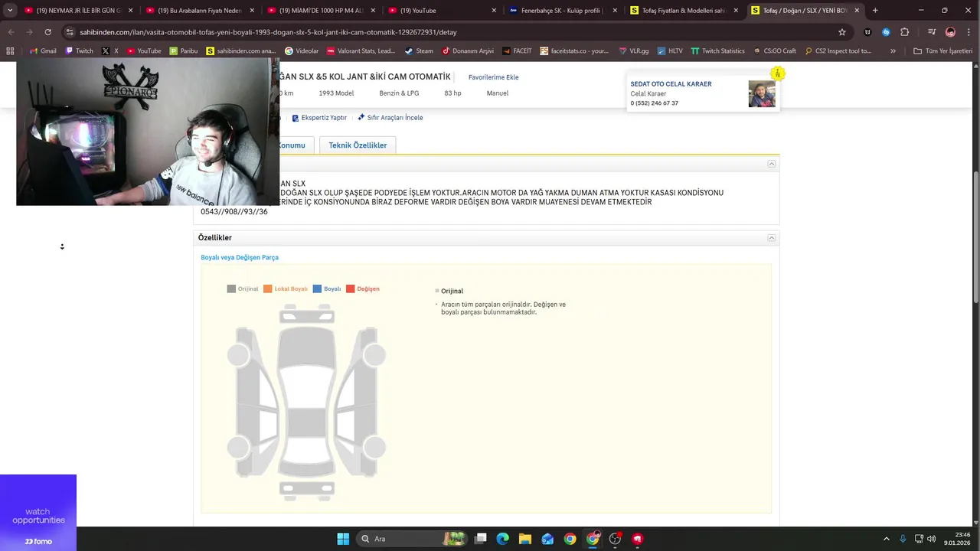Click red Değişen legend swatch
Viewport: 980px width, 551px height.
[x=350, y=289]
